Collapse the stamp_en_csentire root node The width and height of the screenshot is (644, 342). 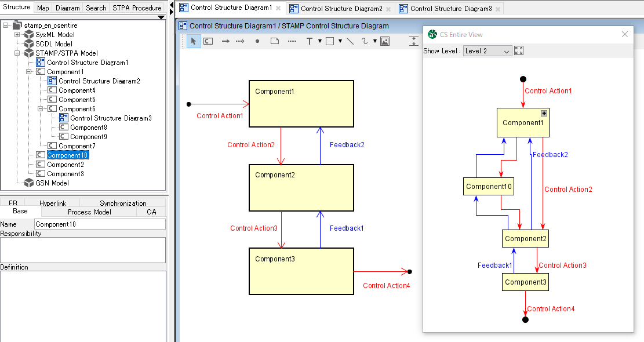(6, 26)
